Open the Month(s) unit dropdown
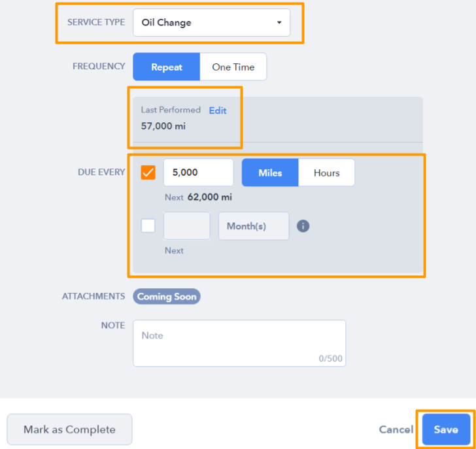 pyautogui.click(x=254, y=226)
